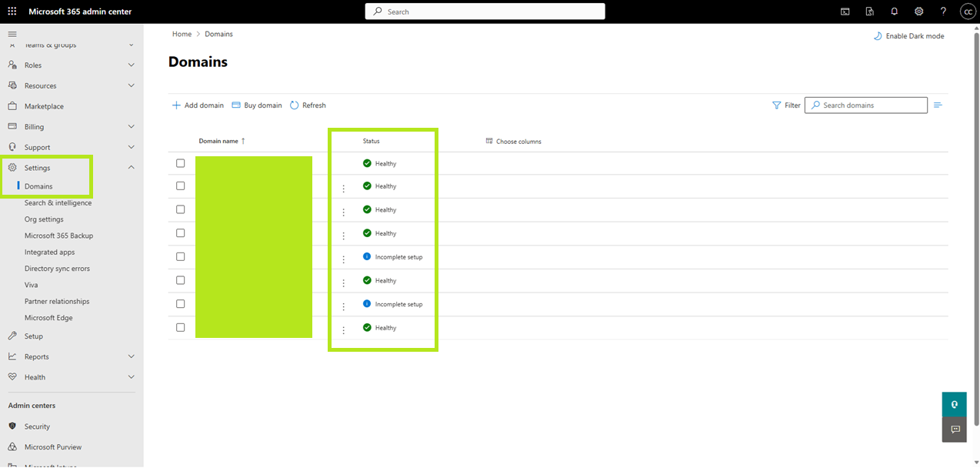Click the Microsoft Purview icon
Screen dimensions: 980x468
click(x=12, y=446)
